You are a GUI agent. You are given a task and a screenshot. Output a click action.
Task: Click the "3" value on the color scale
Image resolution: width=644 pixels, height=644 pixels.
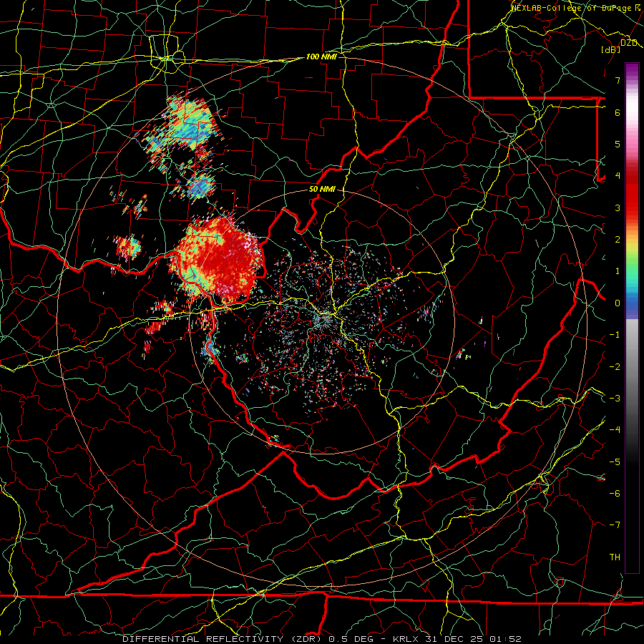point(618,208)
